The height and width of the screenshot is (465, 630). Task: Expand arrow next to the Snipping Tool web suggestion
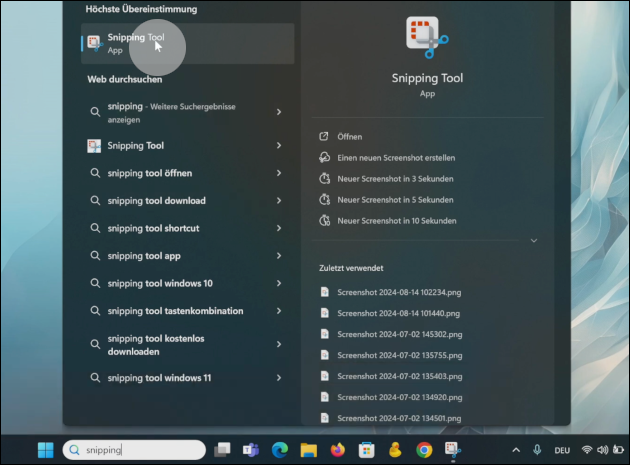(x=279, y=145)
